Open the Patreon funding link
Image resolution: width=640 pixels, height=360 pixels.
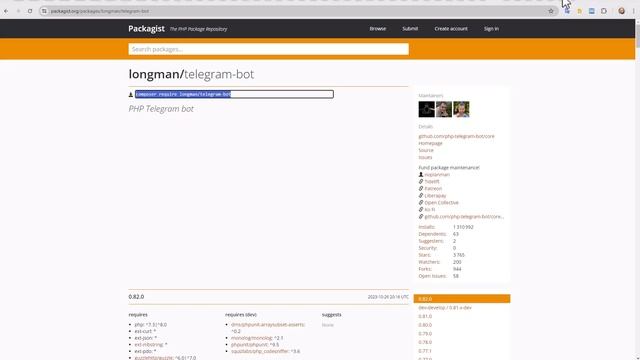click(433, 188)
